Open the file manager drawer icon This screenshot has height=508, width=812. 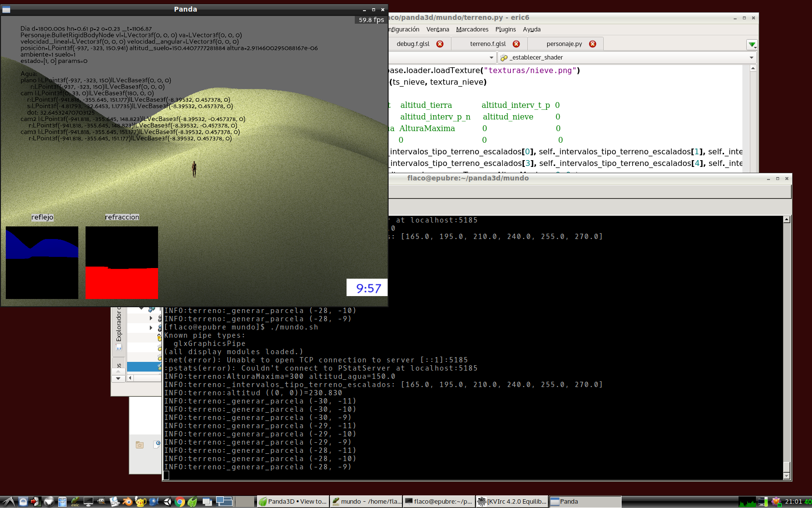62,502
